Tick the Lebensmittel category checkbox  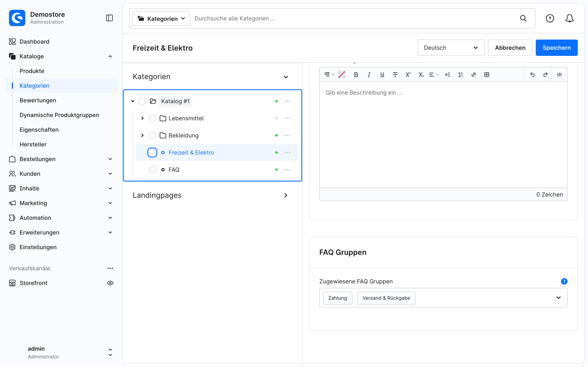coord(152,118)
